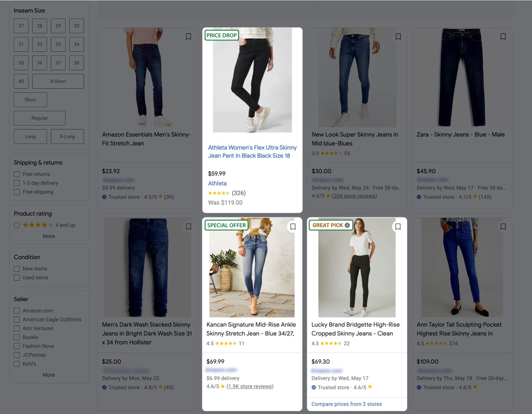Select the 4 and up rating radio
Image resolution: width=532 pixels, height=414 pixels.
click(x=16, y=225)
